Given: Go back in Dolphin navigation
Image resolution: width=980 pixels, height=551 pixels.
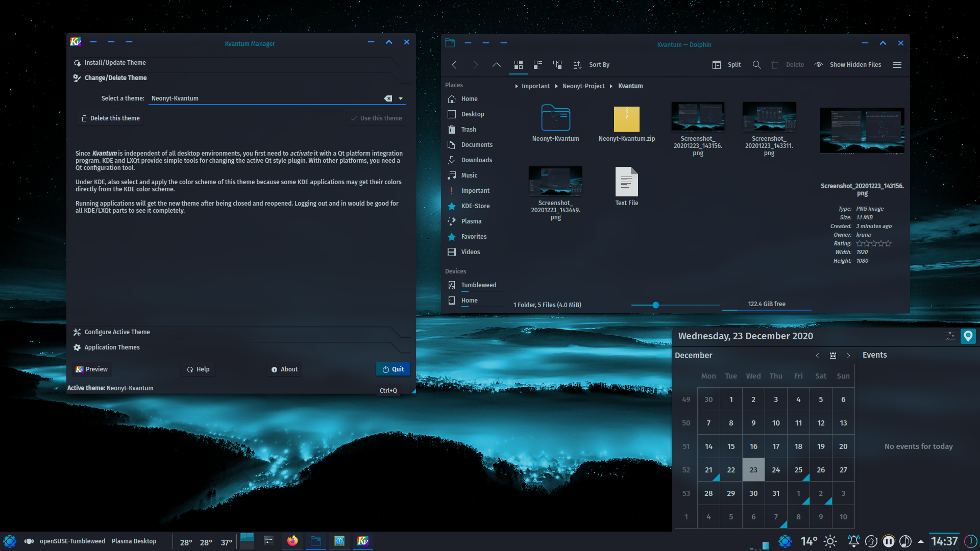Looking at the screenshot, I should [x=454, y=65].
